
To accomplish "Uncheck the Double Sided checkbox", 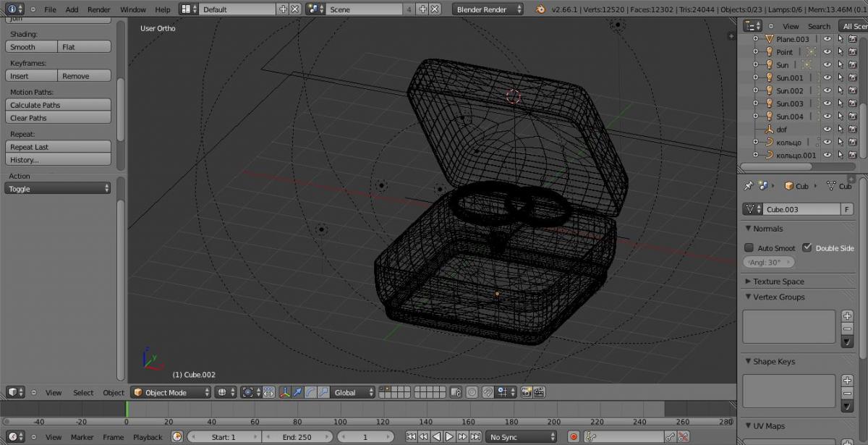I will (807, 247).
